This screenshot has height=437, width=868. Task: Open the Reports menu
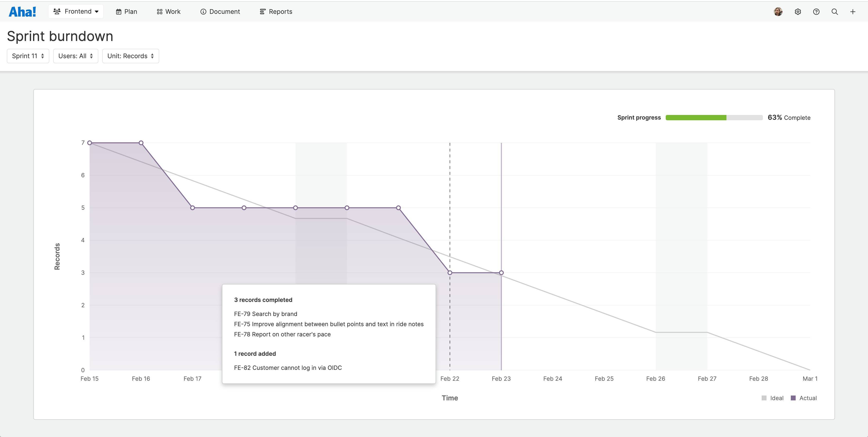pos(275,11)
